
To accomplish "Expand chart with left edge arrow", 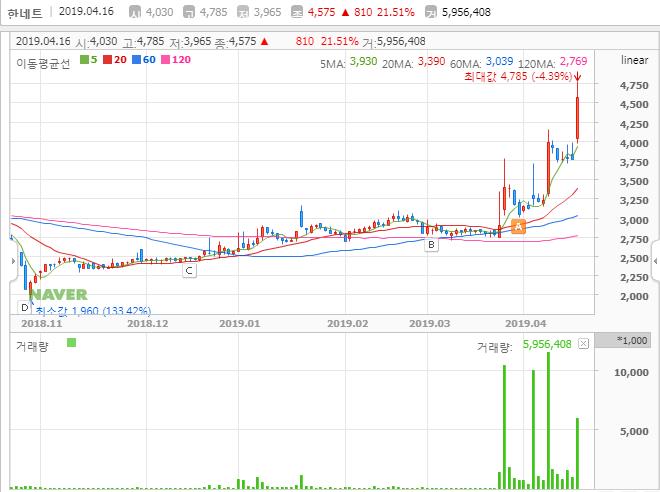I will point(13,261).
